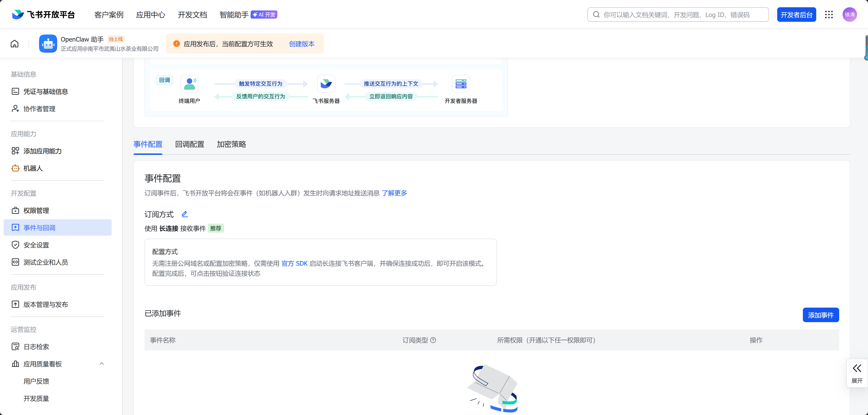Click the 添加事件 button
868x415 pixels.
click(x=821, y=315)
